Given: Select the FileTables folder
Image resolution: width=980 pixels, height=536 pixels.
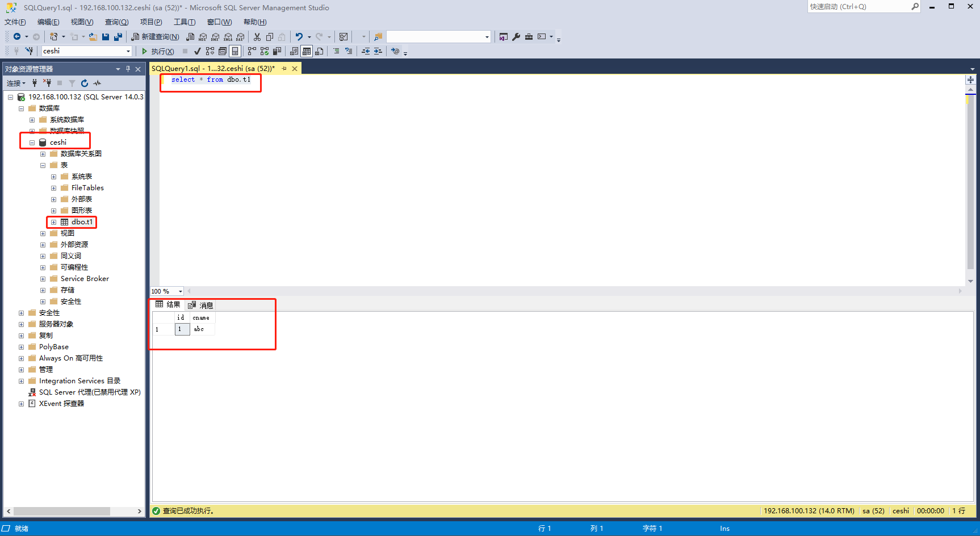Looking at the screenshot, I should (x=87, y=188).
